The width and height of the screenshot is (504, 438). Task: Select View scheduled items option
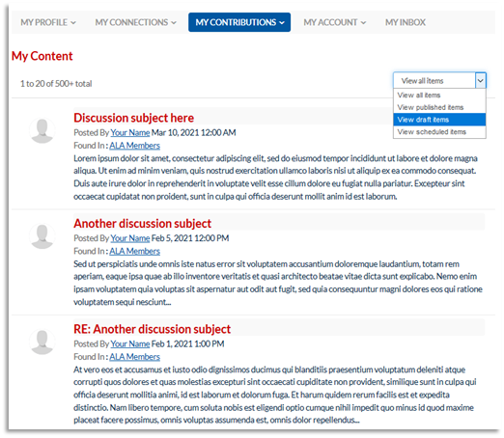(439, 132)
